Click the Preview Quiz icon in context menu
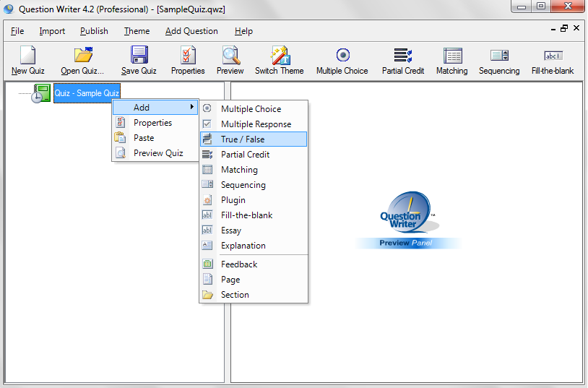This screenshot has width=588, height=388. [x=121, y=152]
